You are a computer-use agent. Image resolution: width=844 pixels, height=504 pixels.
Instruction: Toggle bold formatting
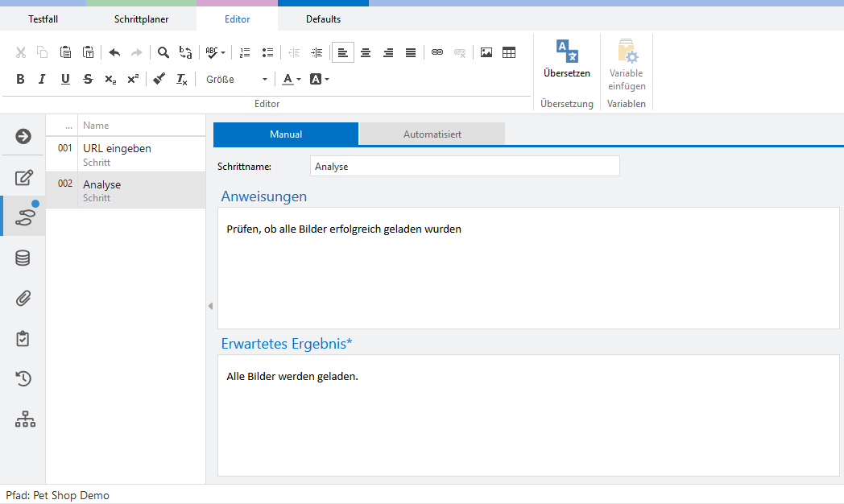[x=21, y=79]
